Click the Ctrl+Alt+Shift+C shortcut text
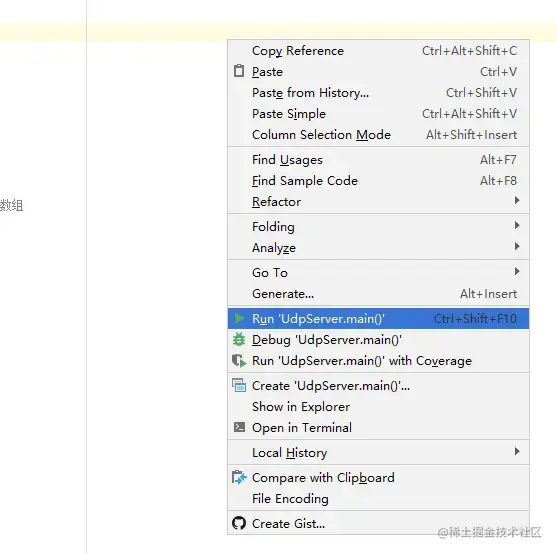The width and height of the screenshot is (557, 554). click(x=469, y=51)
